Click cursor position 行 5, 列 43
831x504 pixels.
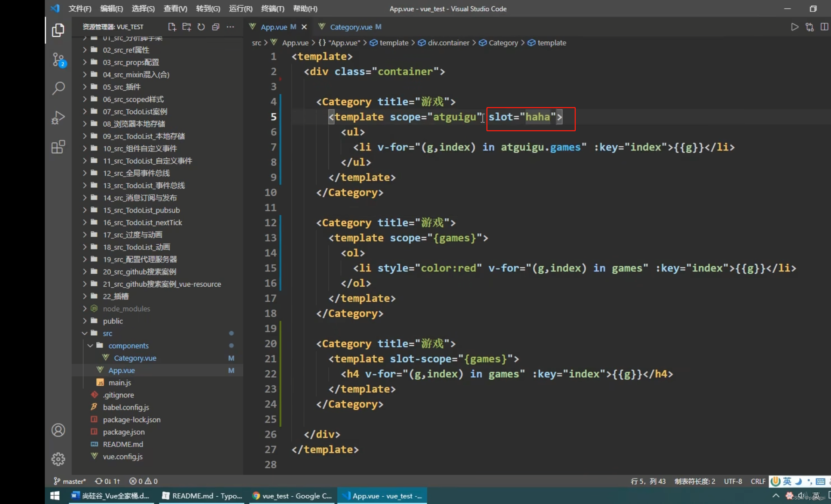tap(648, 481)
